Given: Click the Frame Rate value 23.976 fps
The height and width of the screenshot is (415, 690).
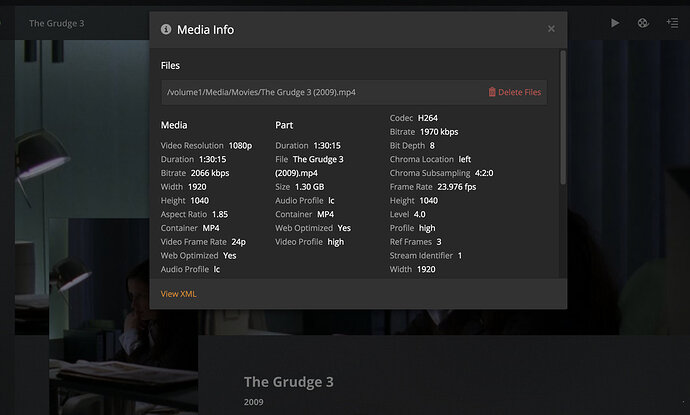Looking at the screenshot, I should [x=457, y=187].
